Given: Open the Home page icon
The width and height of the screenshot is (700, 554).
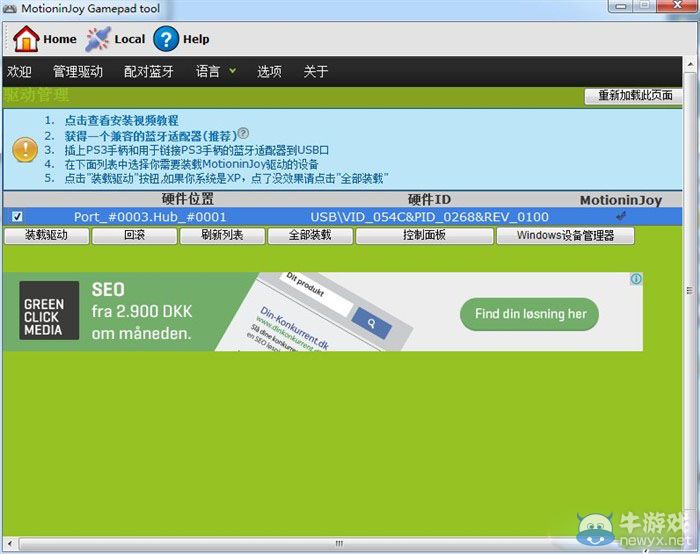Looking at the screenshot, I should point(26,39).
